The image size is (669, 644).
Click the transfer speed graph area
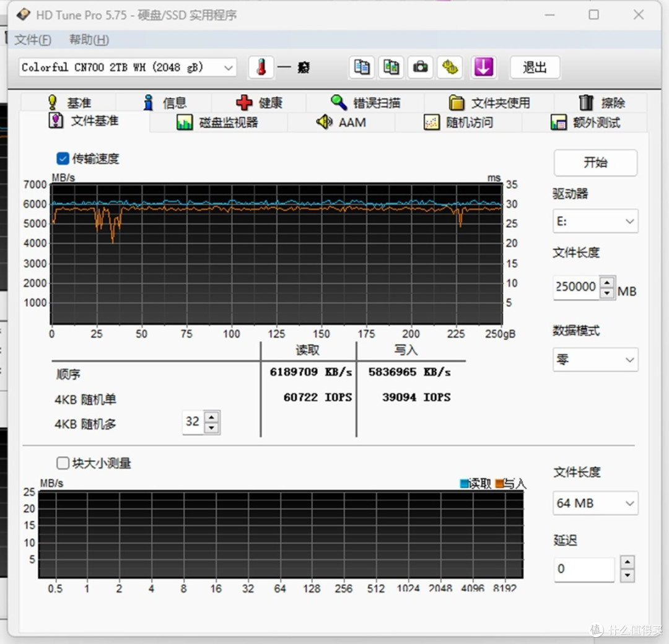pos(276,254)
